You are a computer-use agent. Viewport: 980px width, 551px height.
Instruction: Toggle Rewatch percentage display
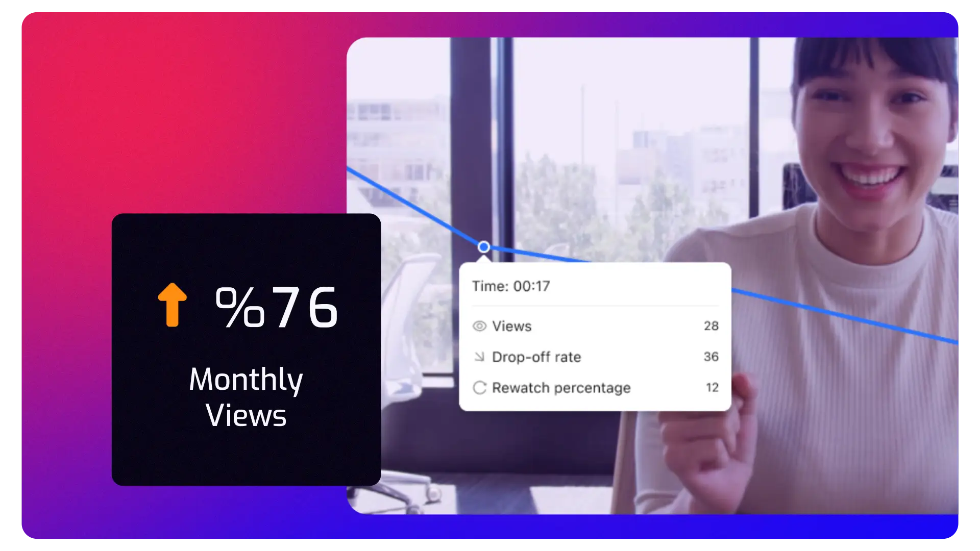[479, 387]
